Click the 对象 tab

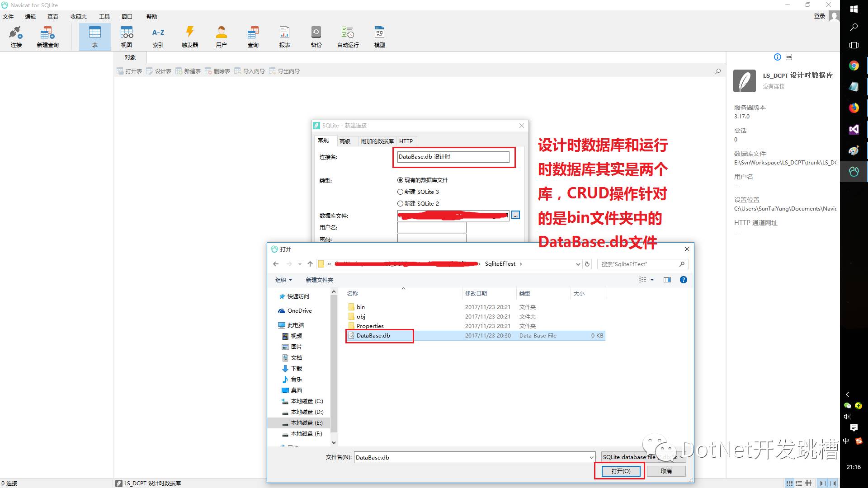click(130, 57)
